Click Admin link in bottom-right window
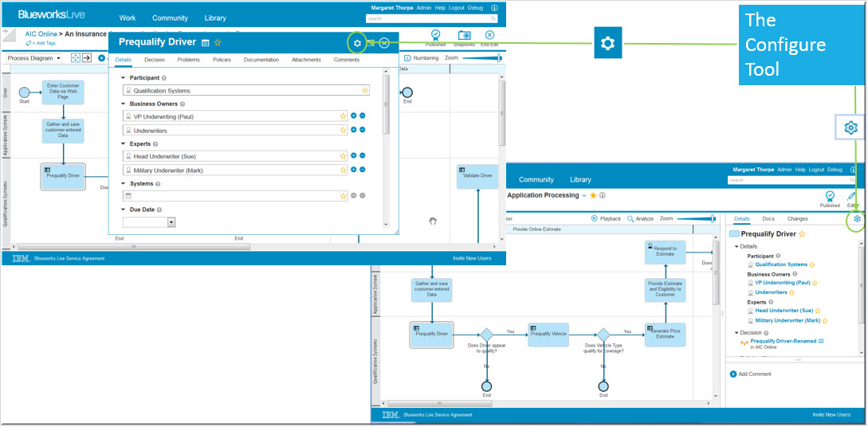The width and height of the screenshot is (868, 427). click(x=784, y=170)
